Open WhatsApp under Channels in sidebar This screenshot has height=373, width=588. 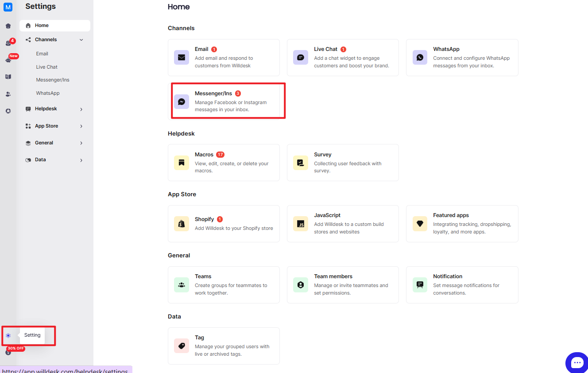click(x=48, y=93)
